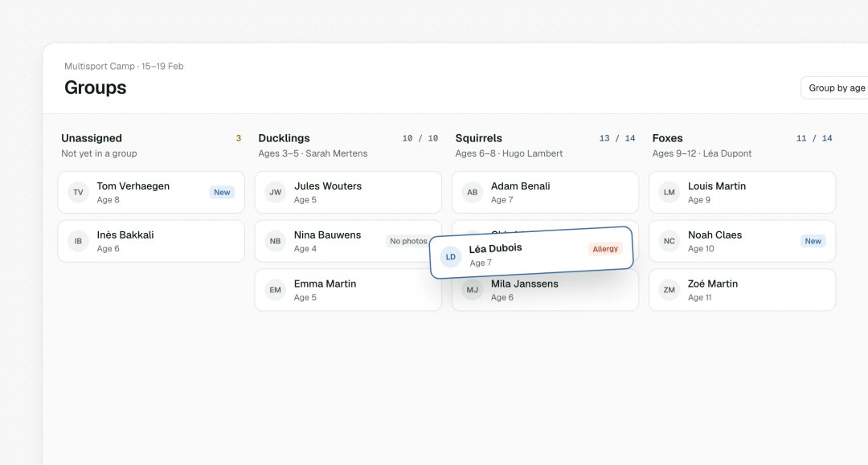Select the JW avatar on Jules Wouters card
868x465 pixels.
pos(275,193)
